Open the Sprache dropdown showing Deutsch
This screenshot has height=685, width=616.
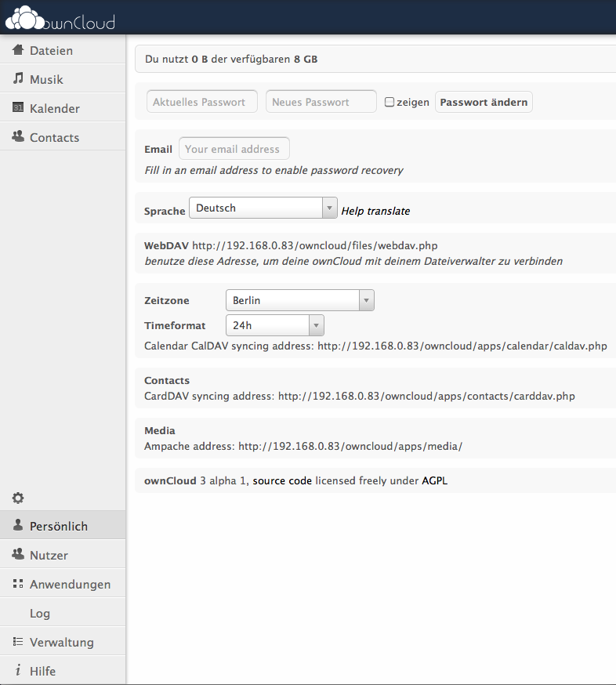click(x=263, y=208)
